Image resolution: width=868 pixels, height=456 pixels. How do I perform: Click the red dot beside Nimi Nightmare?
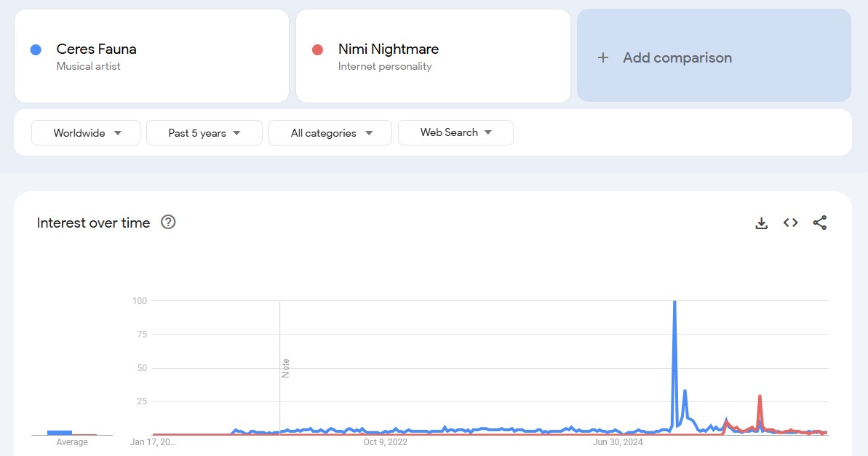317,49
